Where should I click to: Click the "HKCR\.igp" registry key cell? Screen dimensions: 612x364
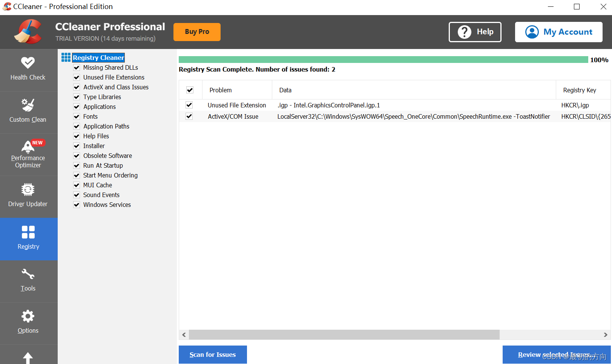pos(575,105)
